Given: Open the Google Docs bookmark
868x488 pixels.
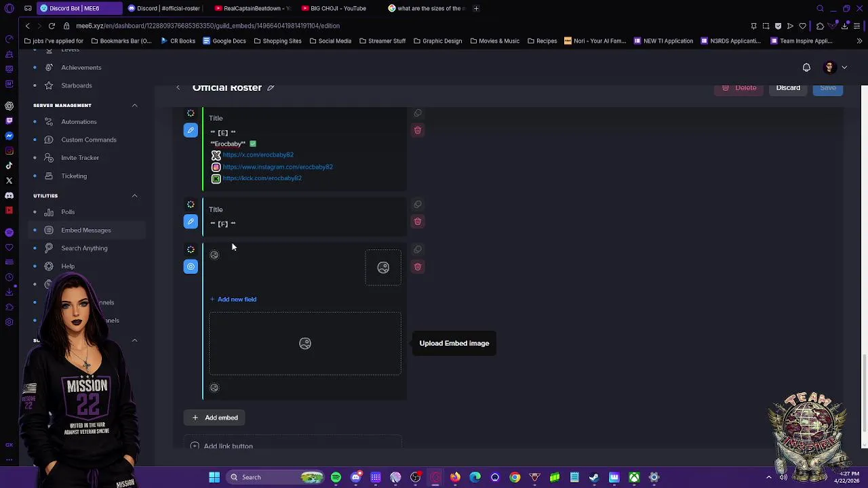Looking at the screenshot, I should 224,41.
